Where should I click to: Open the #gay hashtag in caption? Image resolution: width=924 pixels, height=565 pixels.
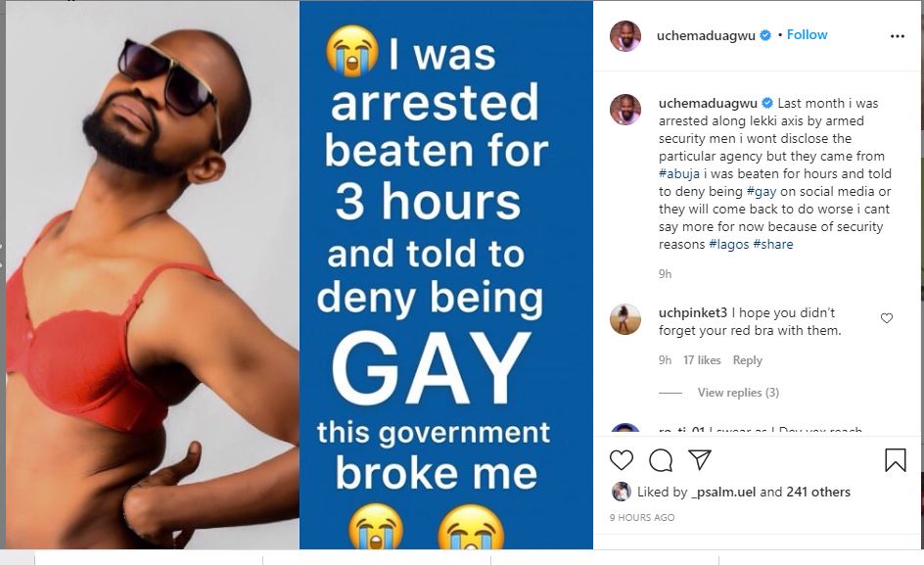(762, 192)
